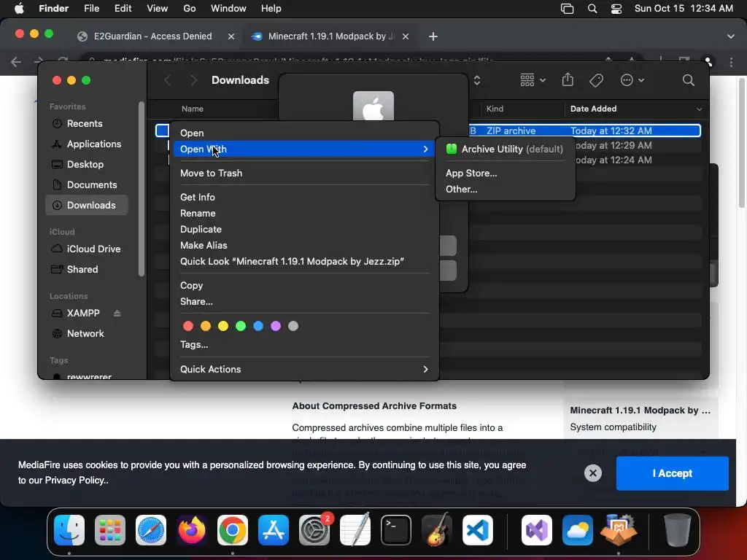Apply the red tag color
The width and height of the screenshot is (747, 560).
pos(188,326)
